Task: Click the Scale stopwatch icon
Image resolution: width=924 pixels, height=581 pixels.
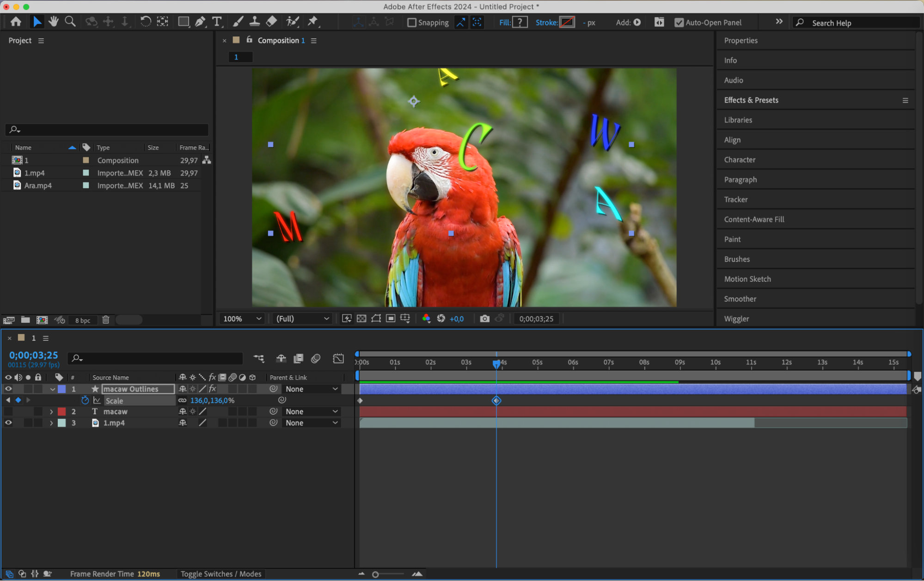Action: (85, 400)
